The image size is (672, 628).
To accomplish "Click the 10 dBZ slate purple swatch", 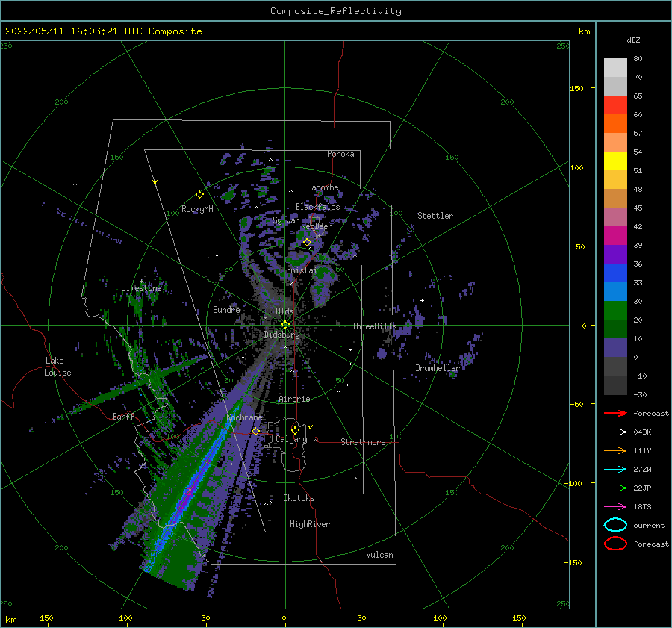I will point(615,347).
